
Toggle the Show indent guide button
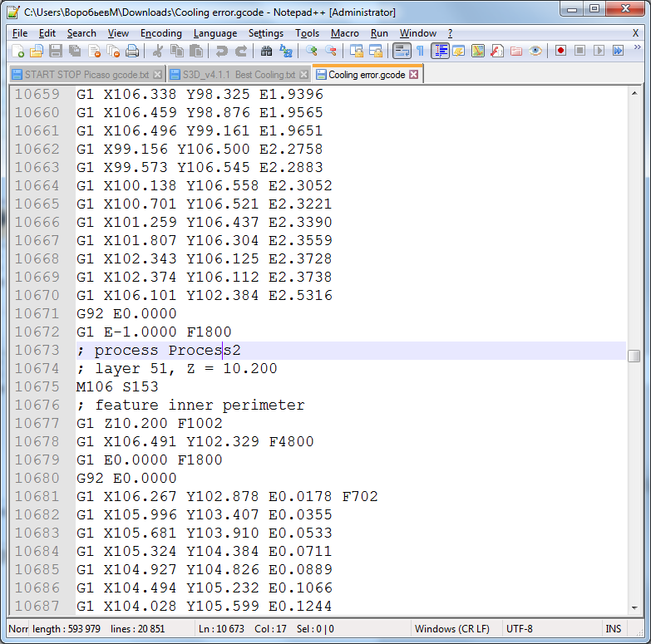point(440,51)
